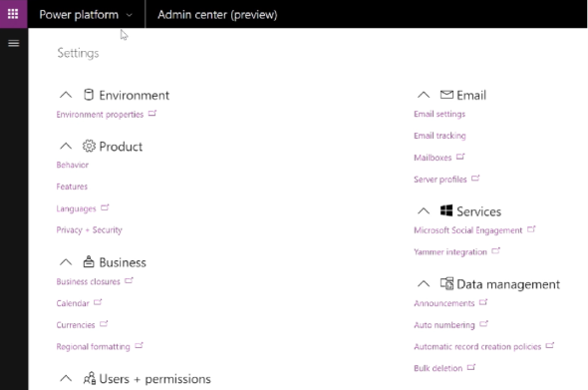Open the Yammer integration link

[x=450, y=252]
